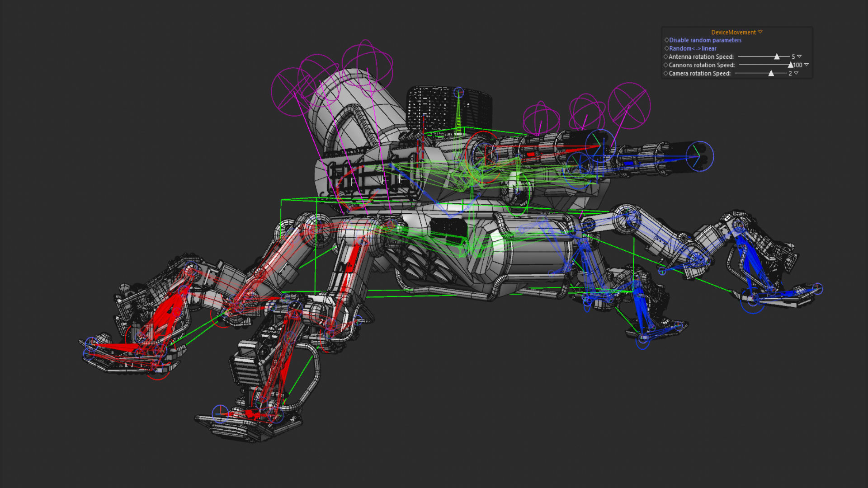
Task: Click the DeviceMovement panel title
Action: [x=733, y=32]
